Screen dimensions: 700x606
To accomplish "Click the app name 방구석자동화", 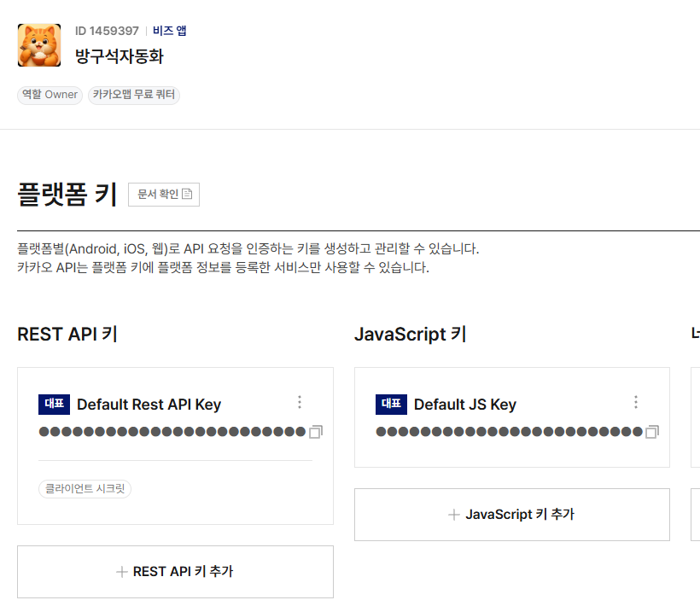I will [x=120, y=56].
